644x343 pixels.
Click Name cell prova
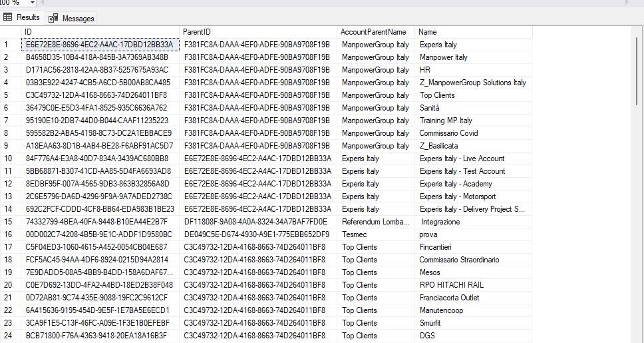point(474,234)
